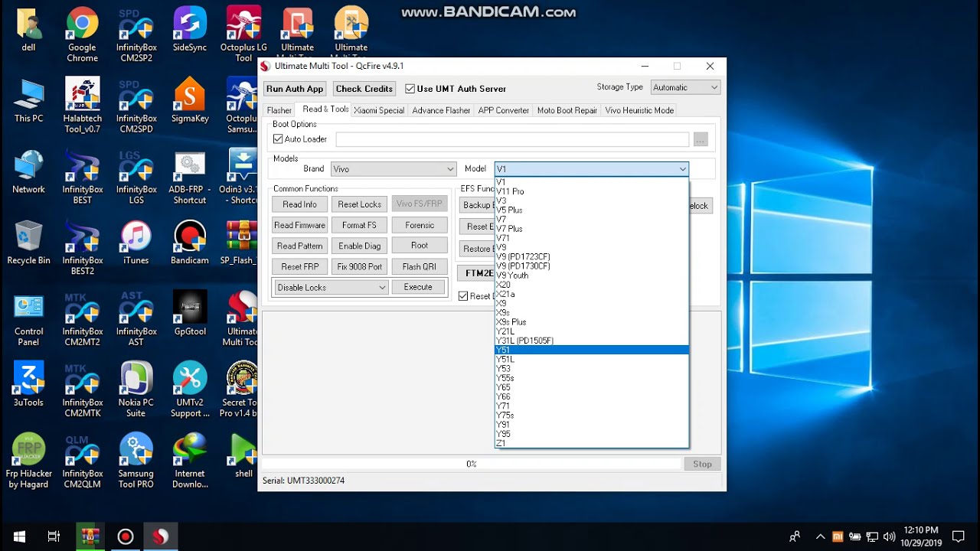This screenshot has width=980, height=551.
Task: Open the Advance Flasher tab
Action: (441, 110)
